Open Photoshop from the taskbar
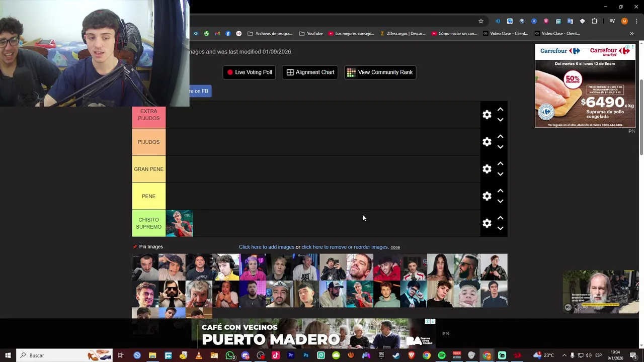 click(305, 355)
